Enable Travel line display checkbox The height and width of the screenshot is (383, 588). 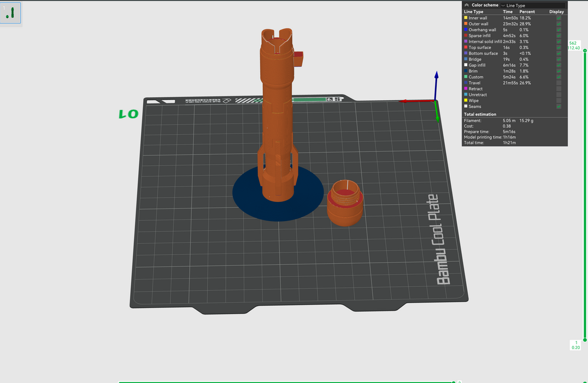pyautogui.click(x=558, y=83)
